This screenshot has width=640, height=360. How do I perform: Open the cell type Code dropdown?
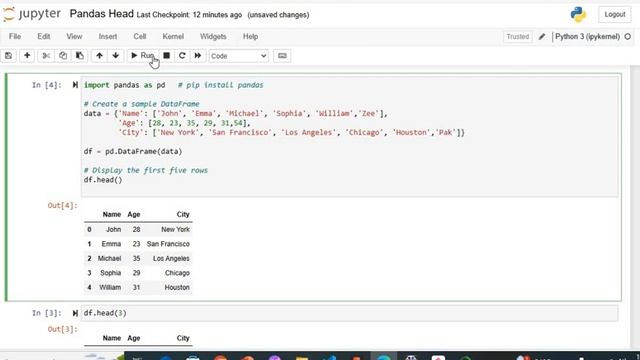(239, 56)
